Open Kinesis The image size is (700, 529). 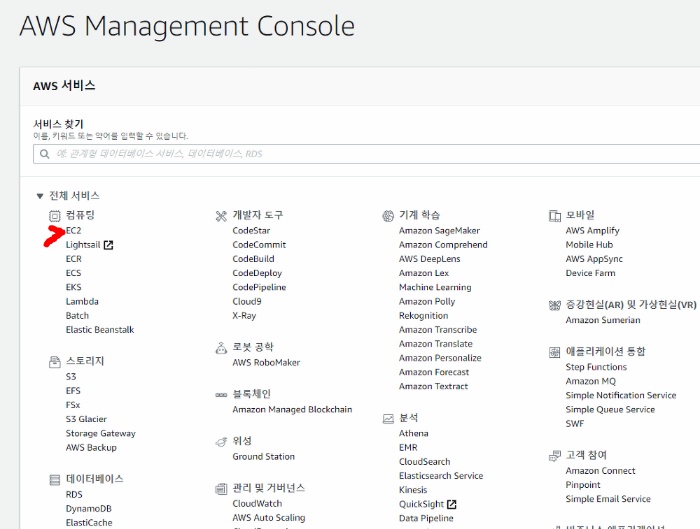(413, 490)
